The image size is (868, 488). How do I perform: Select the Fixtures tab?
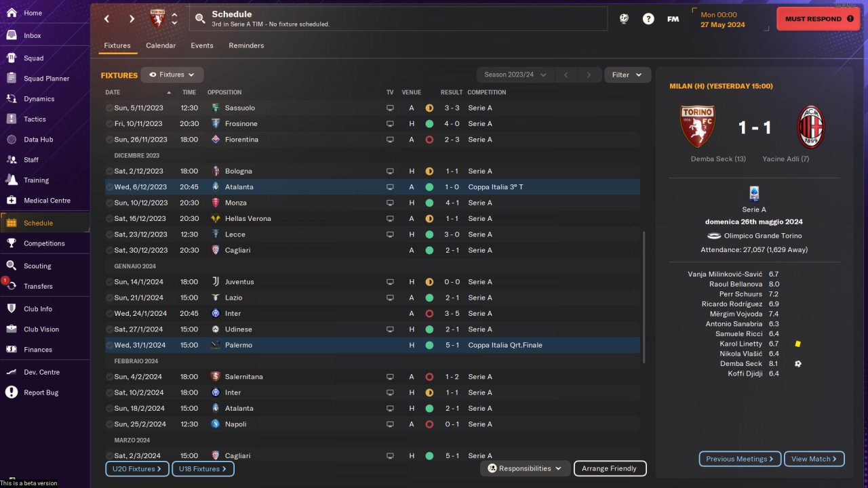pos(117,45)
